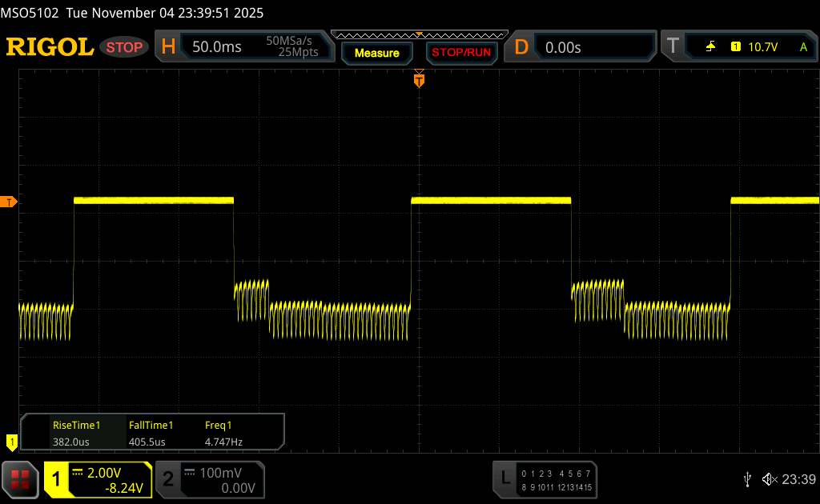Toggle channel 1 with 2.00V scale
Screen dimensions: 820x504
tap(98, 479)
